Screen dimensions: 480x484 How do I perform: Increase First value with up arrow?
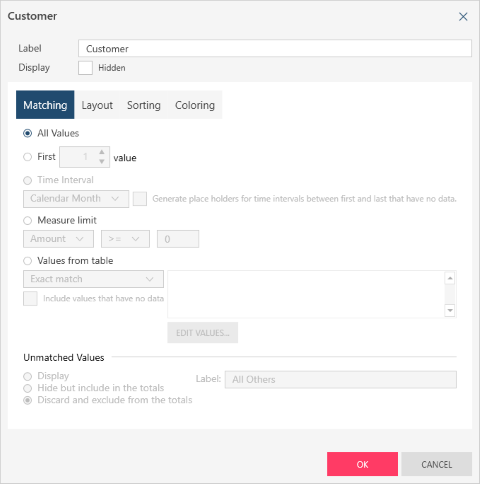pos(102,152)
